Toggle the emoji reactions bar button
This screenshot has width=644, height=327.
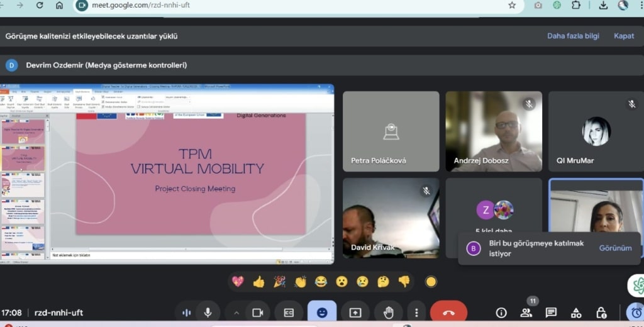[x=322, y=312]
